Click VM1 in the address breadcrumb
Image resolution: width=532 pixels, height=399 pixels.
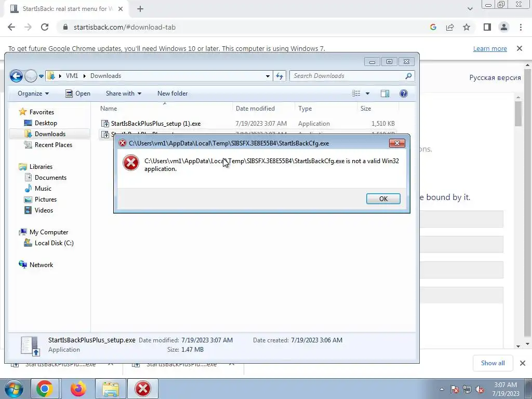(72, 76)
